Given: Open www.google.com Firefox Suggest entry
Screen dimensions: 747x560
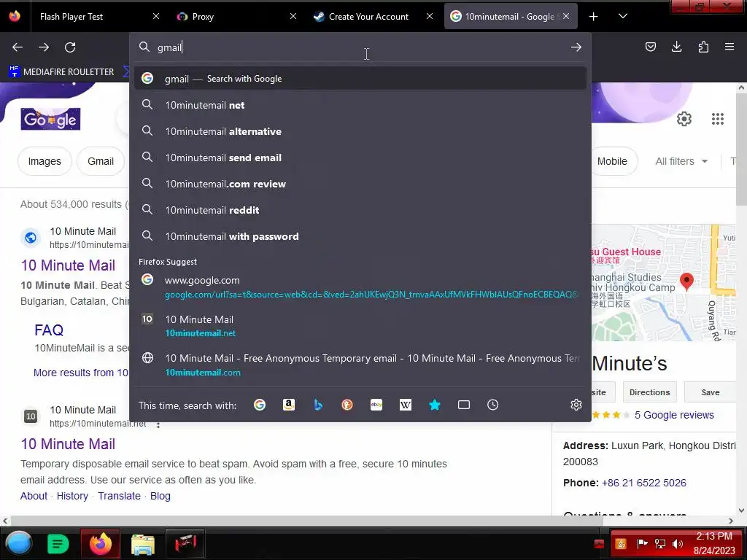Looking at the screenshot, I should pyautogui.click(x=360, y=287).
